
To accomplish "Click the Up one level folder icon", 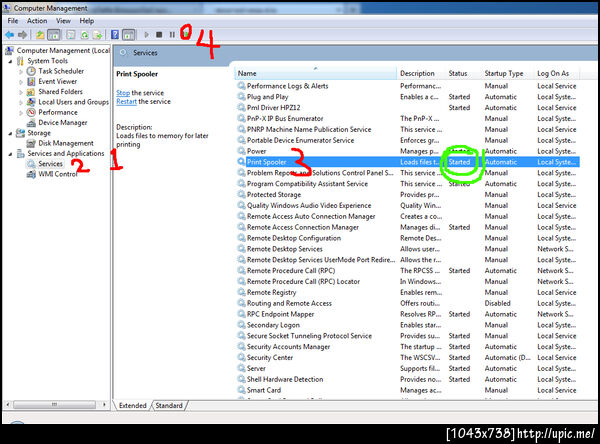I will click(x=40, y=35).
